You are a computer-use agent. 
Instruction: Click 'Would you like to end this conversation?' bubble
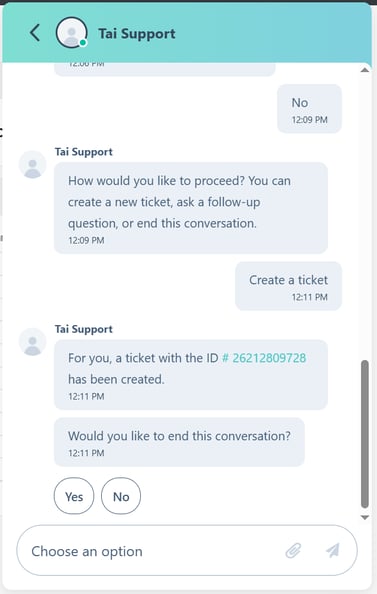tap(179, 442)
